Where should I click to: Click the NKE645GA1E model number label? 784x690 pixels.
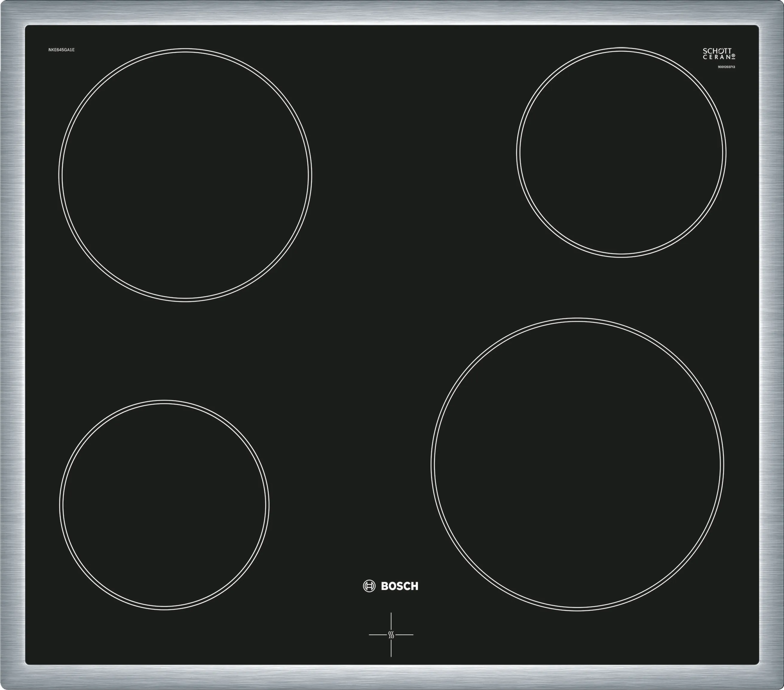(x=61, y=50)
